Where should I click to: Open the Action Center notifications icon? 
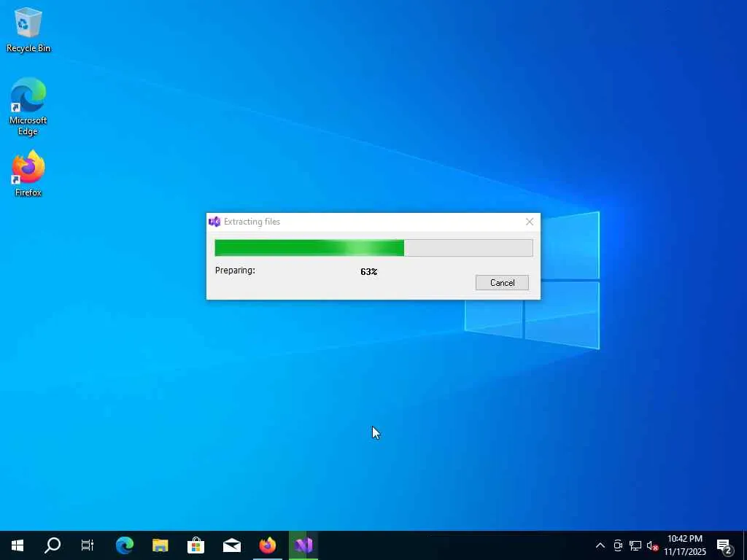coord(724,545)
